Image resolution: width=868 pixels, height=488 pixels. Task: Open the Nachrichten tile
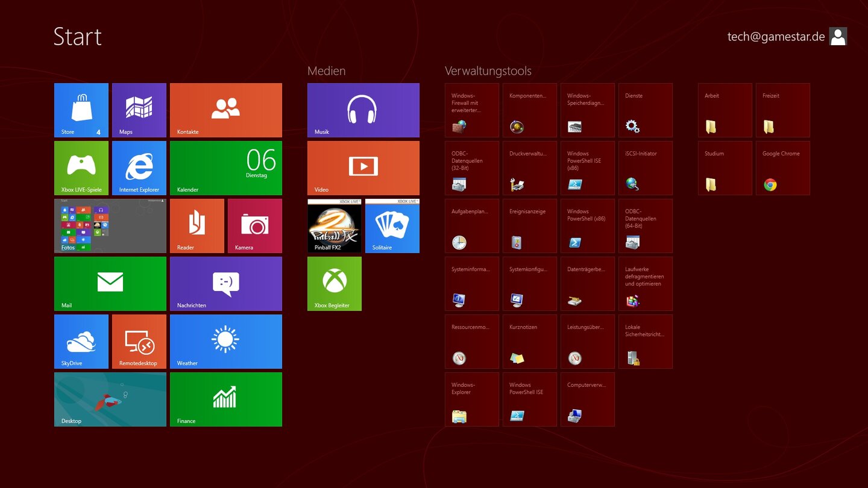pos(226,284)
